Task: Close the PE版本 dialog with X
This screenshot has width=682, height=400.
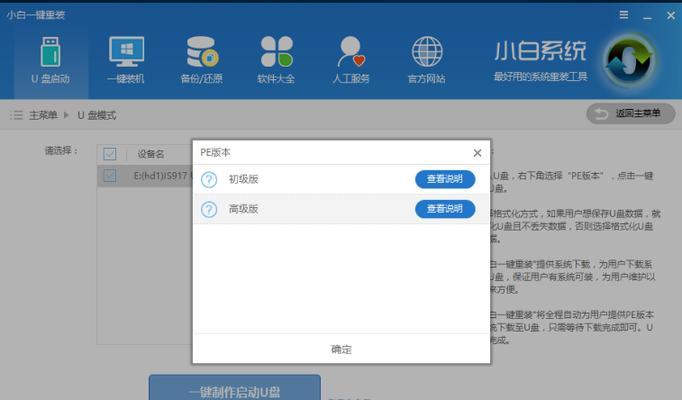Action: (x=477, y=153)
